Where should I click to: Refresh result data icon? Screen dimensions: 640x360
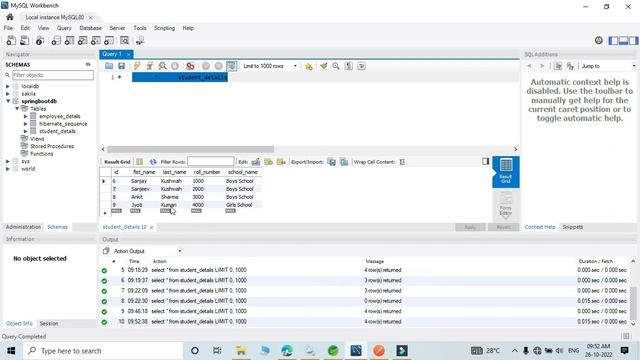coord(153,162)
